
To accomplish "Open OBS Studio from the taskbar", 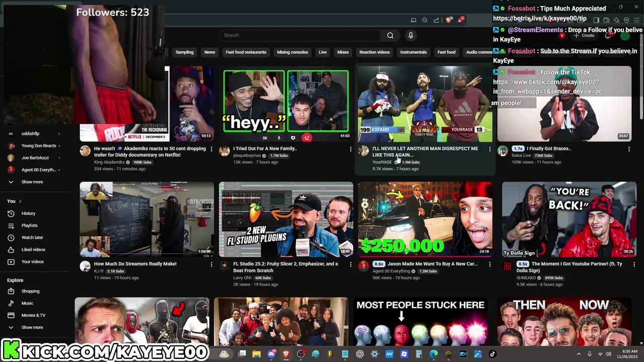I will (301, 354).
